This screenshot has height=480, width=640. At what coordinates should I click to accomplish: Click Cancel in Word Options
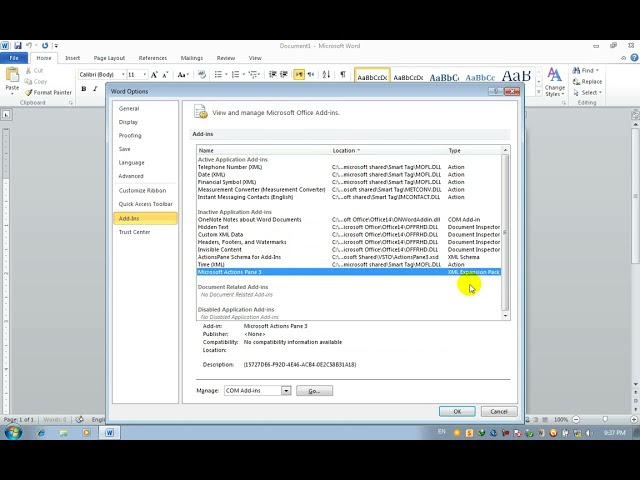coord(499,411)
